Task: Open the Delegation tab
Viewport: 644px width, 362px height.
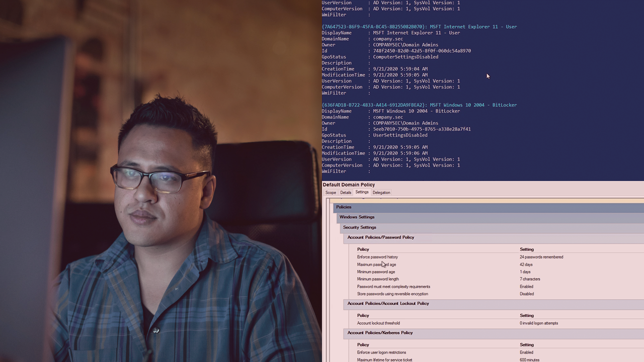Action: (381, 193)
